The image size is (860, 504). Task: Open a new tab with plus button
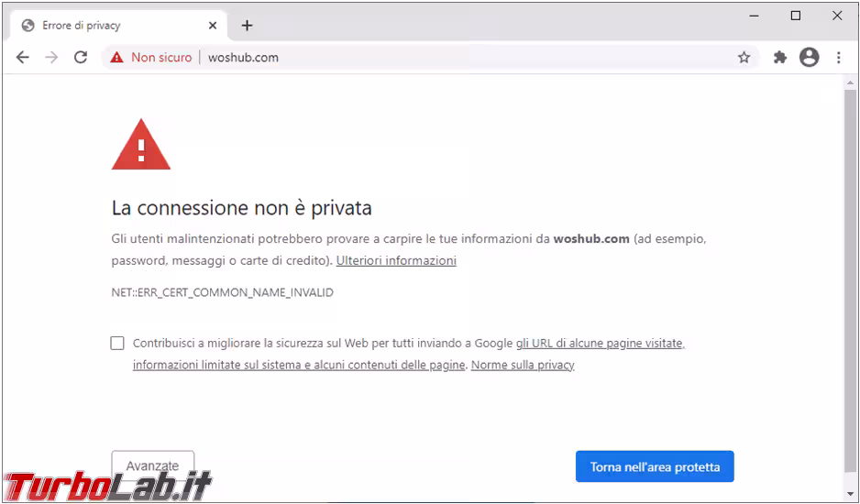tap(248, 26)
